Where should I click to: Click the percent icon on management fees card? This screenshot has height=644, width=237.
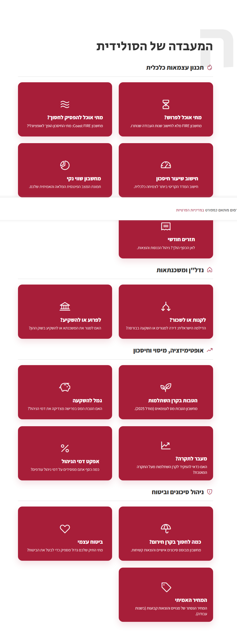coord(65,448)
